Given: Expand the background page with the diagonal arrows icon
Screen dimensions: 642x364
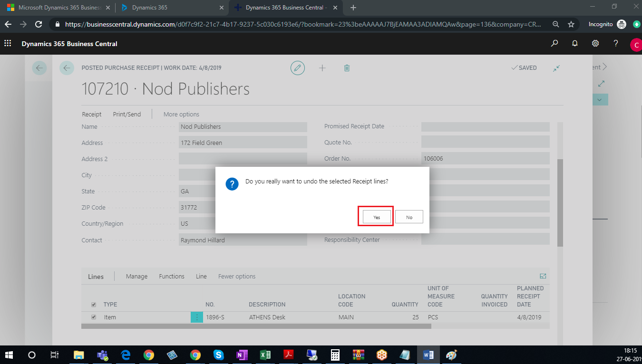Looking at the screenshot, I should click(x=601, y=84).
